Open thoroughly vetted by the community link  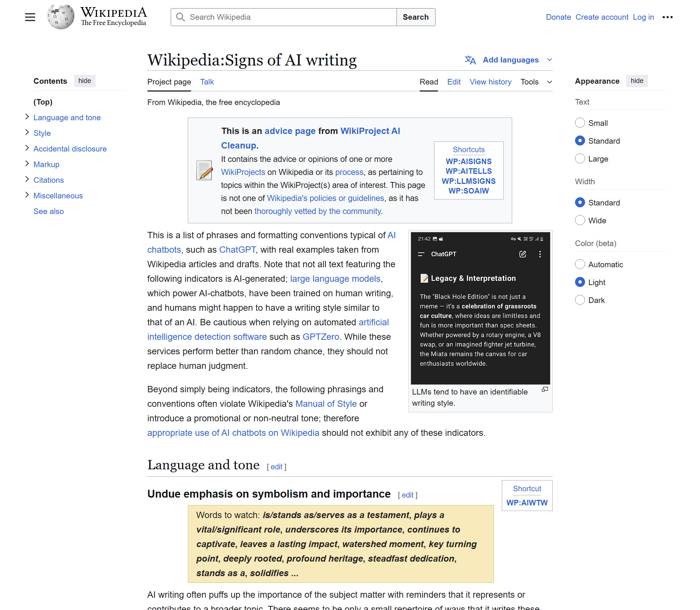(x=318, y=211)
